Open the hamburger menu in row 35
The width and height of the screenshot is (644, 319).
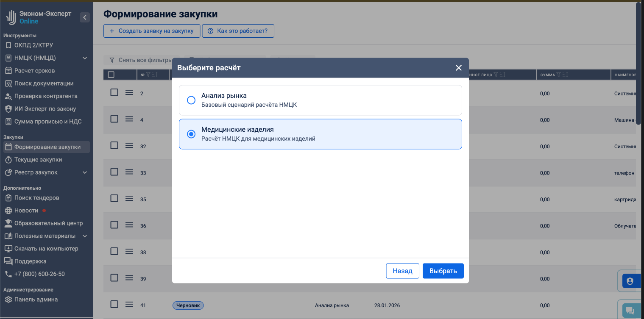pyautogui.click(x=129, y=198)
